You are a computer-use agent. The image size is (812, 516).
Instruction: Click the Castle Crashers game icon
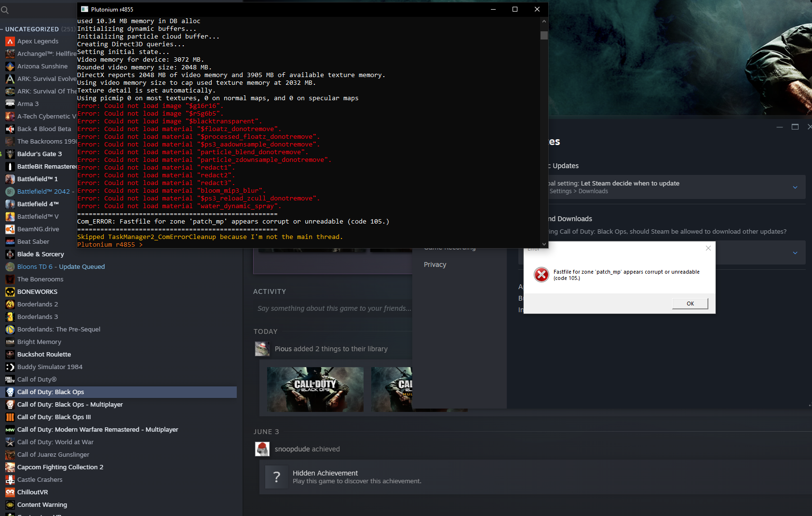[10, 480]
